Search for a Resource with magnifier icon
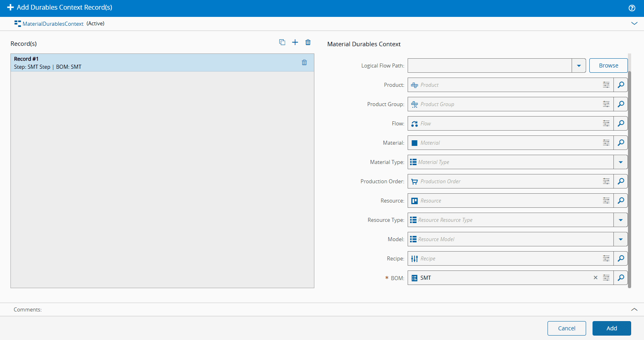The height and width of the screenshot is (340, 644). point(621,201)
